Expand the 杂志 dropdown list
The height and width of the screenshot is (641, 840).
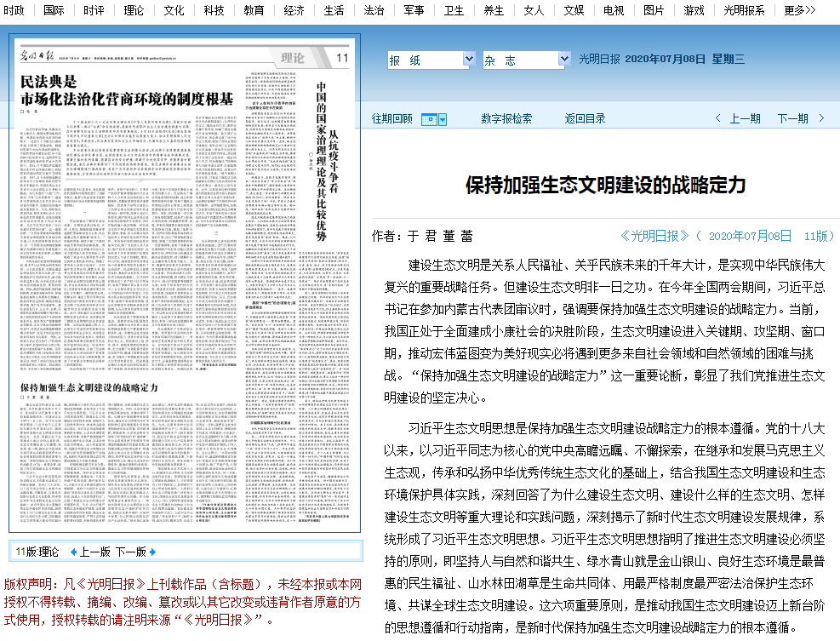[563, 60]
